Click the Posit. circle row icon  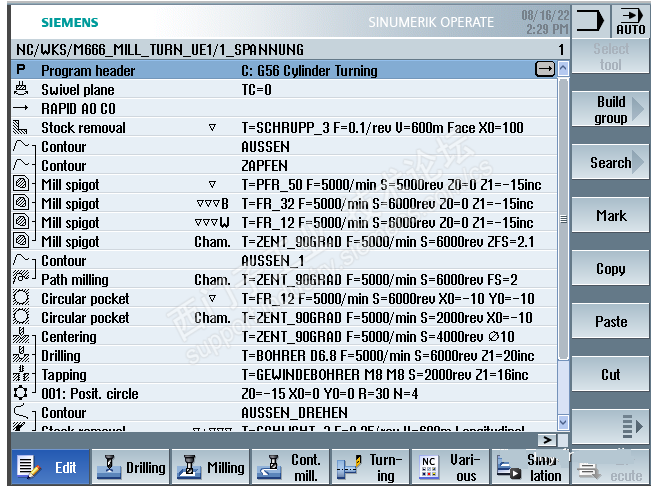(21, 393)
